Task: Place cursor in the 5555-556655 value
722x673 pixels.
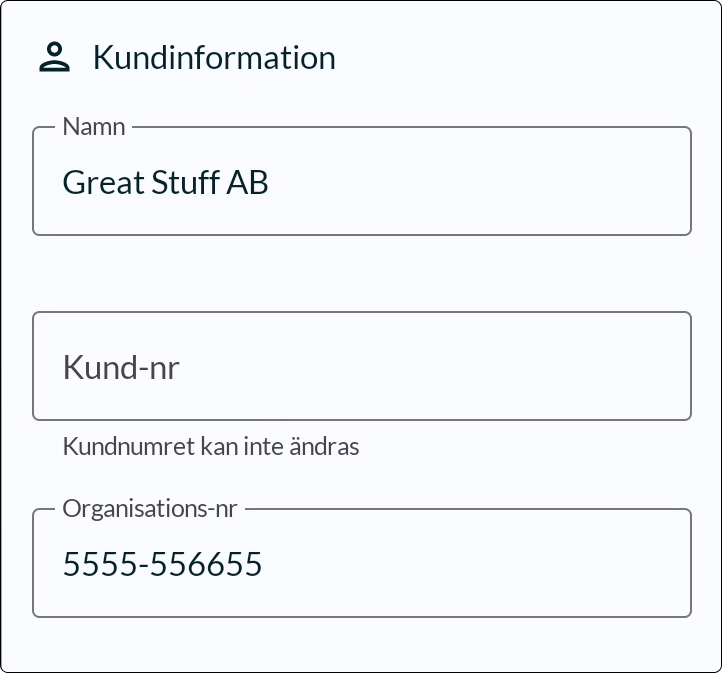Action: pyautogui.click(x=162, y=564)
